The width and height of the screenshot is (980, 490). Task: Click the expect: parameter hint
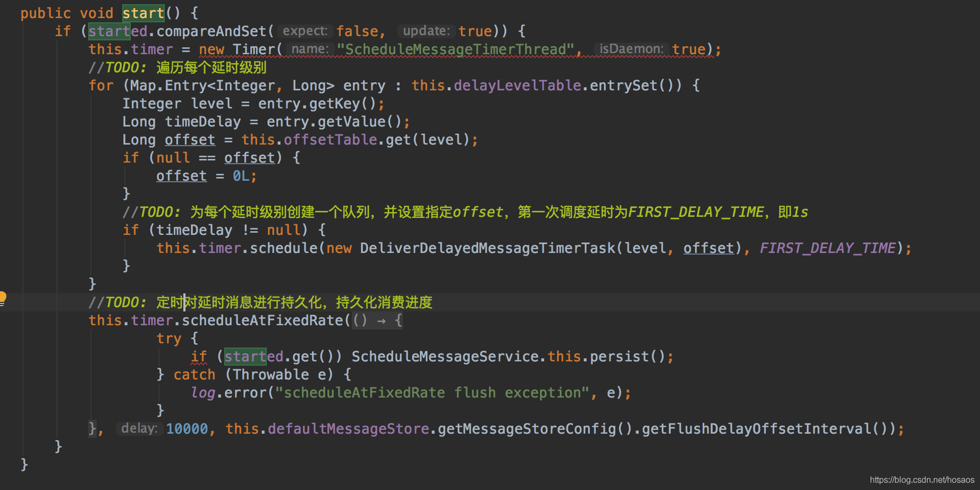coord(305,31)
